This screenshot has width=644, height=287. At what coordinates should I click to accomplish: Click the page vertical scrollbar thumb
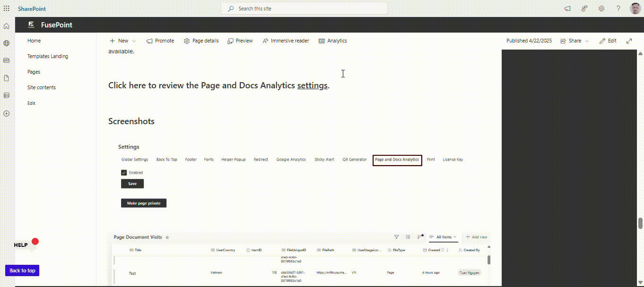[x=640, y=223]
